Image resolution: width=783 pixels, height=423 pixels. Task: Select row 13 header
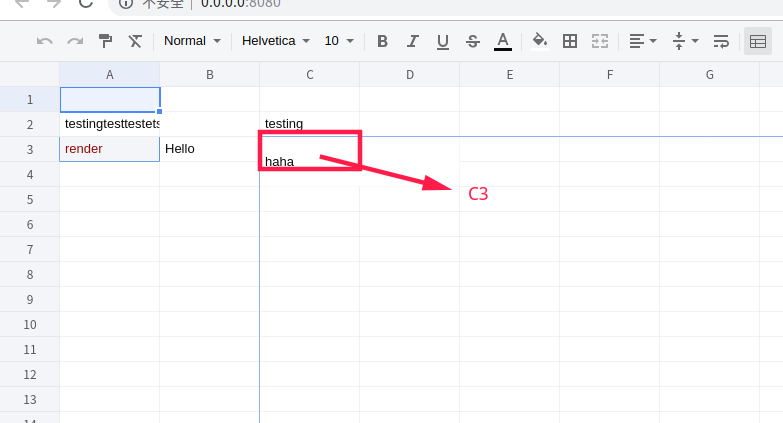[30, 399]
